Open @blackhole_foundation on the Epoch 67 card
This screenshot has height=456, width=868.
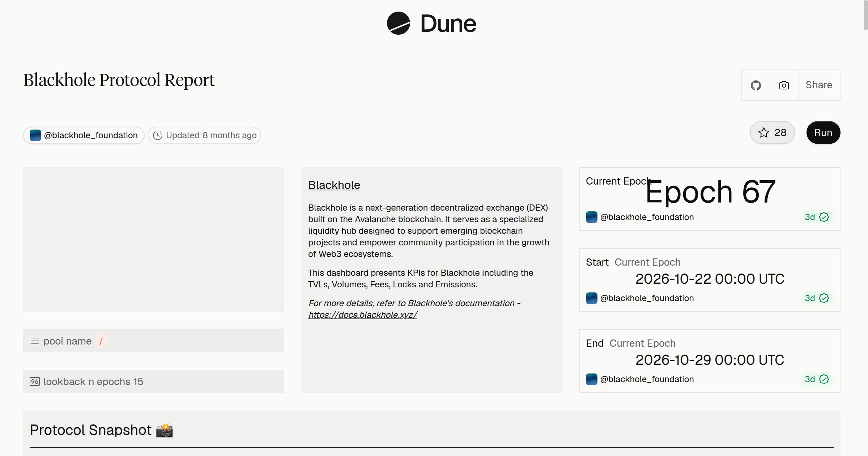640,217
